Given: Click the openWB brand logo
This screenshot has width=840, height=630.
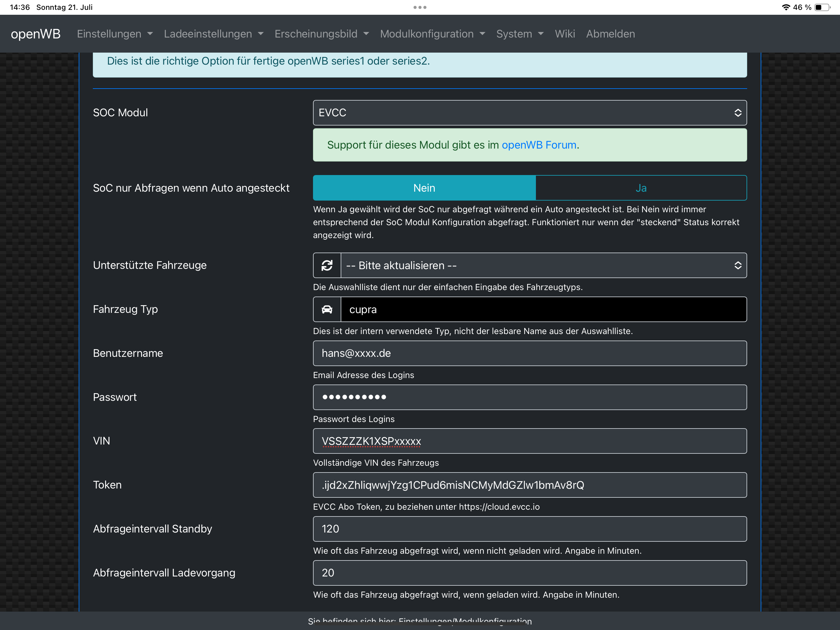Looking at the screenshot, I should [36, 34].
